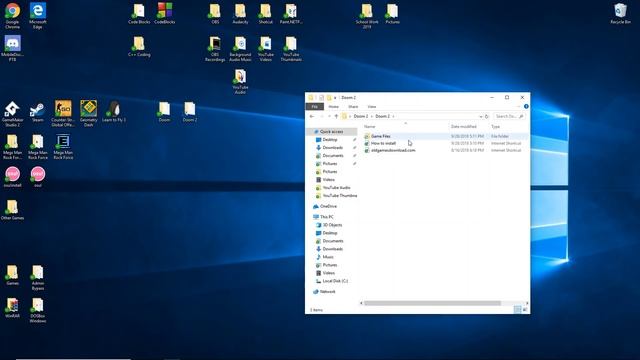Click the Search Doom 2 field
The width and height of the screenshot is (640, 360).
pos(509,116)
